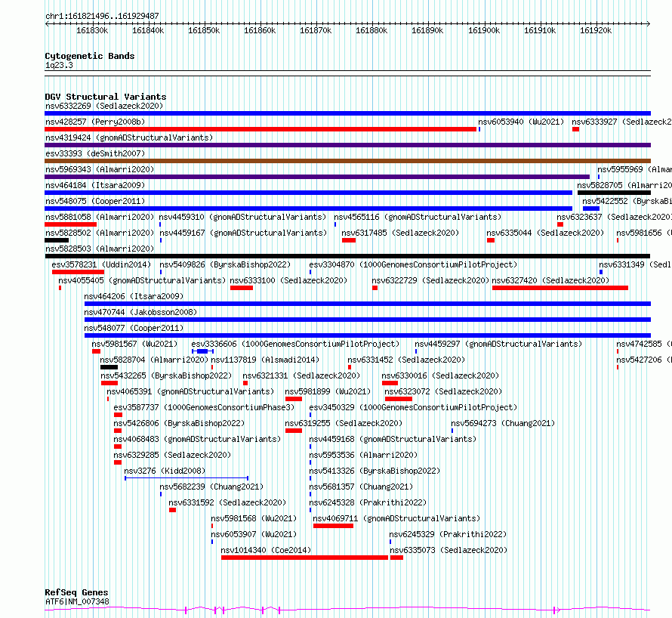Select nsv464184 (Itsara2009) label
The width and height of the screenshot is (672, 618).
tap(95, 185)
